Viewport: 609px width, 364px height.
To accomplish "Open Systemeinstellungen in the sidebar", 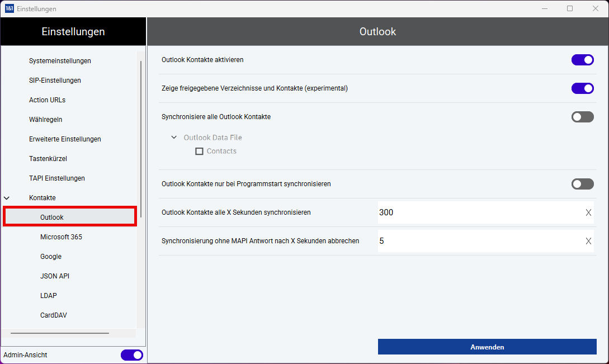I will pos(60,61).
